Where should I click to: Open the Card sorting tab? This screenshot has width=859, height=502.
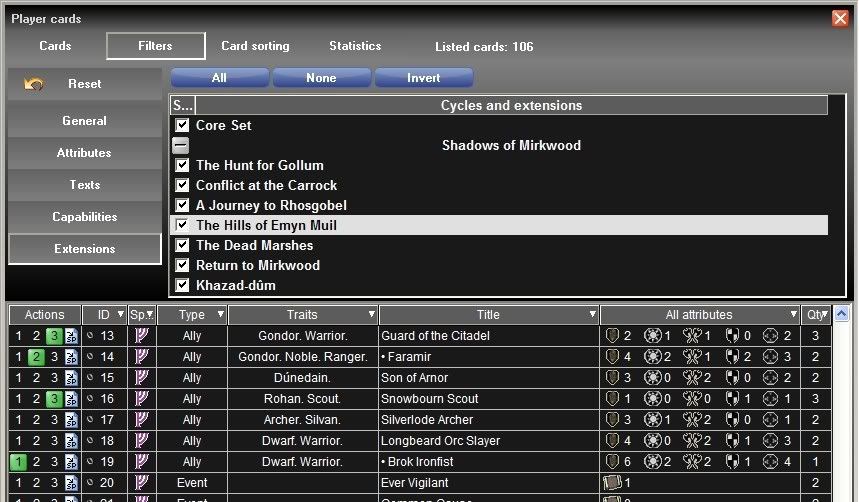pos(255,46)
